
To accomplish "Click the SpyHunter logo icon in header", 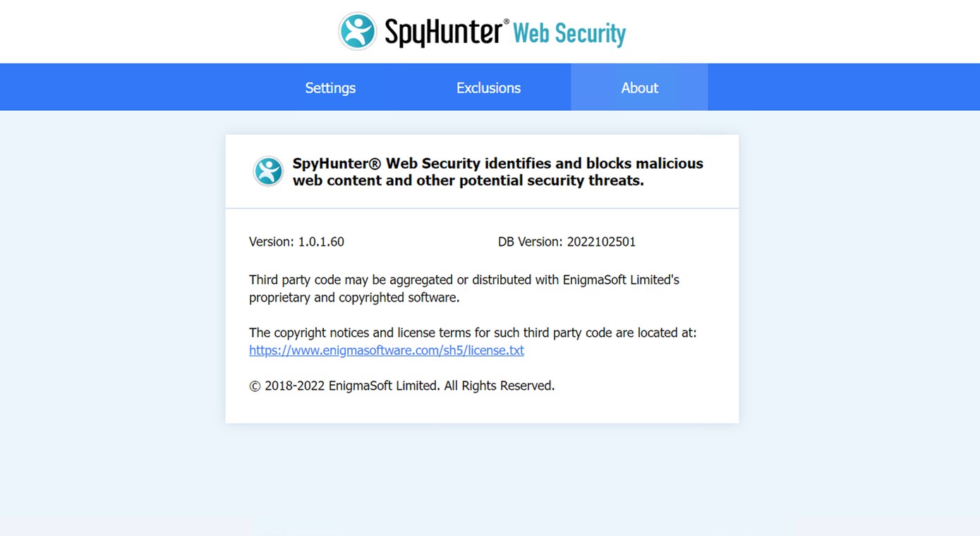I will coord(358,31).
